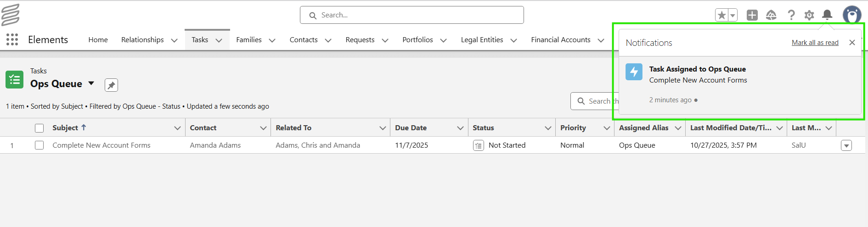Expand the Status column menu chevron
The width and height of the screenshot is (868, 227).
point(548,128)
